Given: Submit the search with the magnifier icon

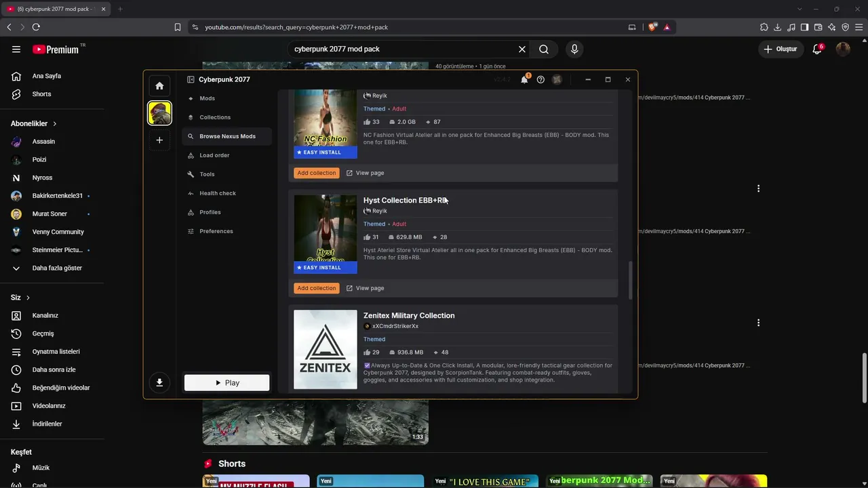Looking at the screenshot, I should click(544, 49).
